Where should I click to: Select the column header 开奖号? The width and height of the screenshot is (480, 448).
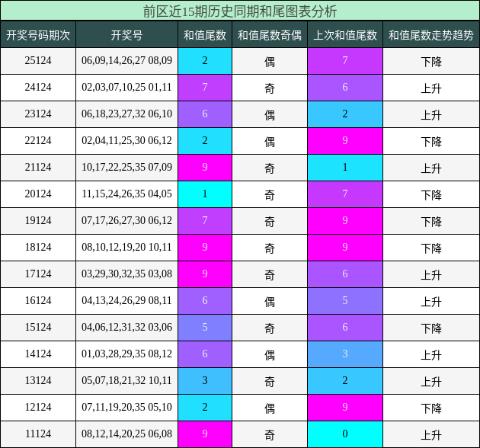coord(126,35)
